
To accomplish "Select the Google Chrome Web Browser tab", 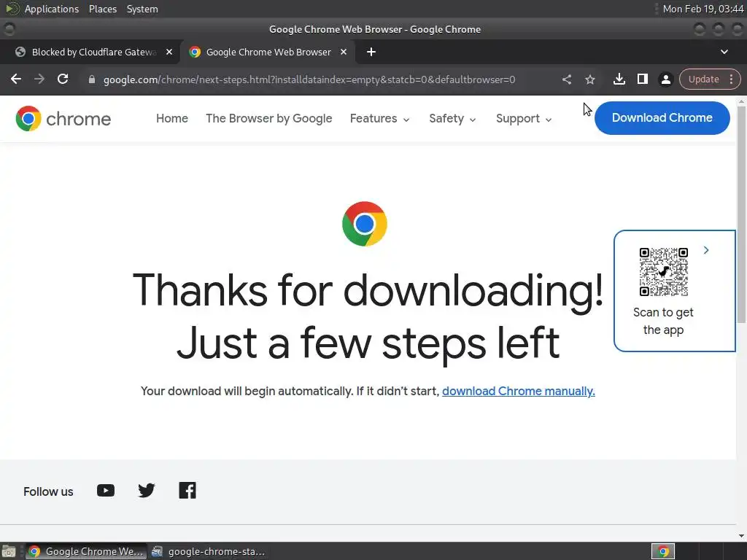I will [x=268, y=52].
